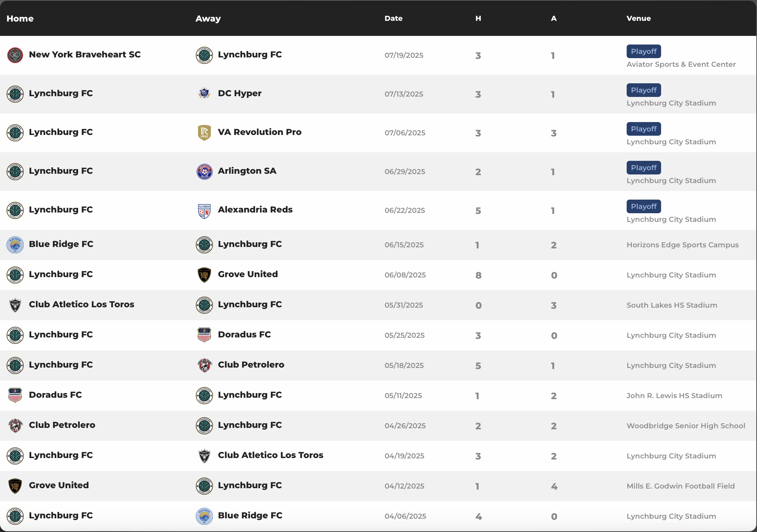This screenshot has width=757, height=532.
Task: Click the Venue column header
Action: pyautogui.click(x=638, y=18)
